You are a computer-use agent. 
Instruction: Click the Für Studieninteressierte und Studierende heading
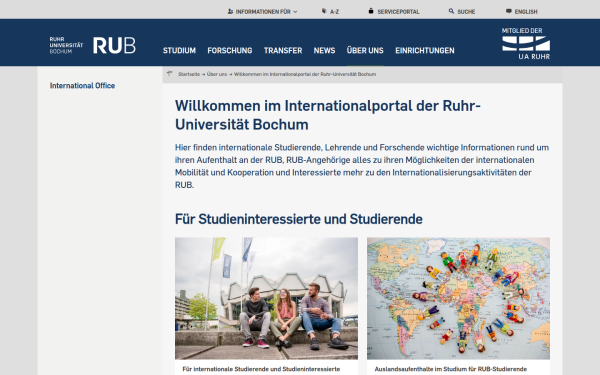(298, 219)
